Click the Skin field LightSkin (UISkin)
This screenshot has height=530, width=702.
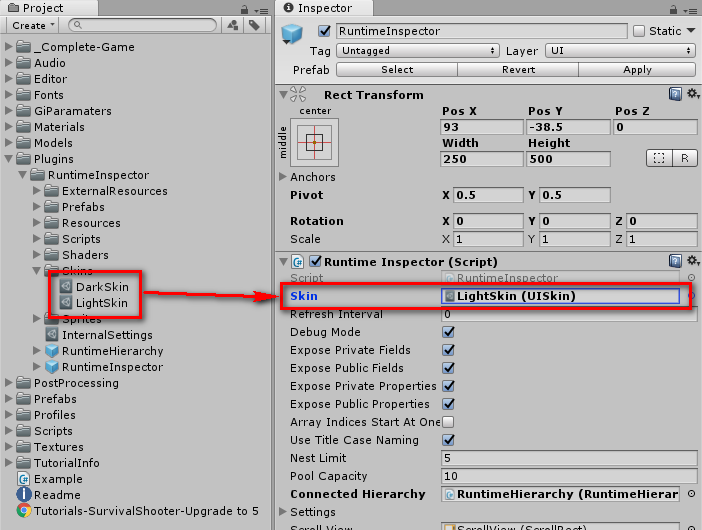coord(560,296)
